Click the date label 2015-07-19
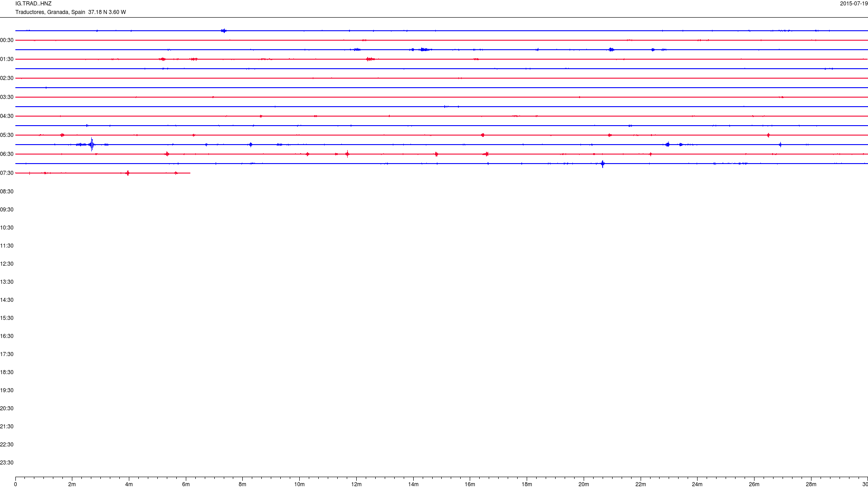The height and width of the screenshot is (488, 868). click(x=854, y=4)
